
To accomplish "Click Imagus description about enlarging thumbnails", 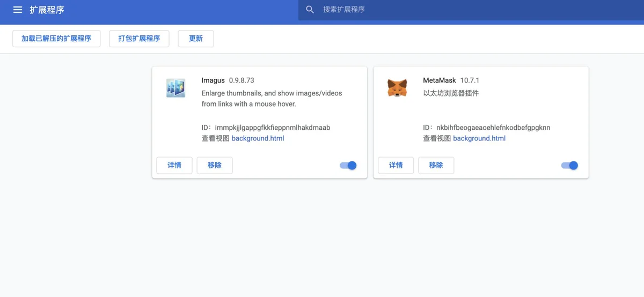I will click(x=272, y=99).
